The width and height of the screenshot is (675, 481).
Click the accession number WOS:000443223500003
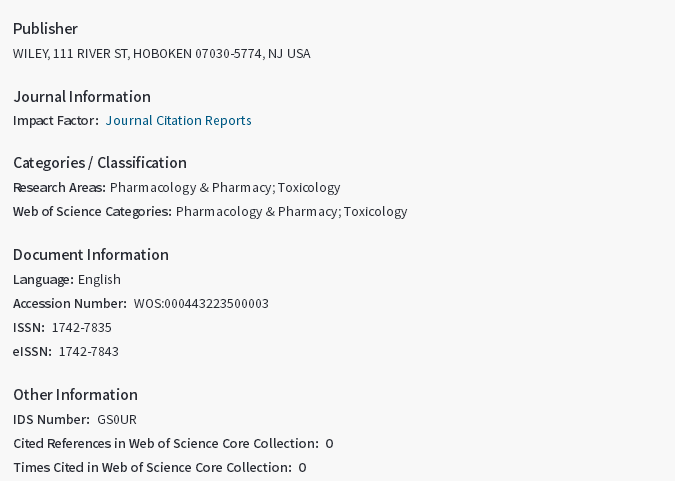point(201,304)
